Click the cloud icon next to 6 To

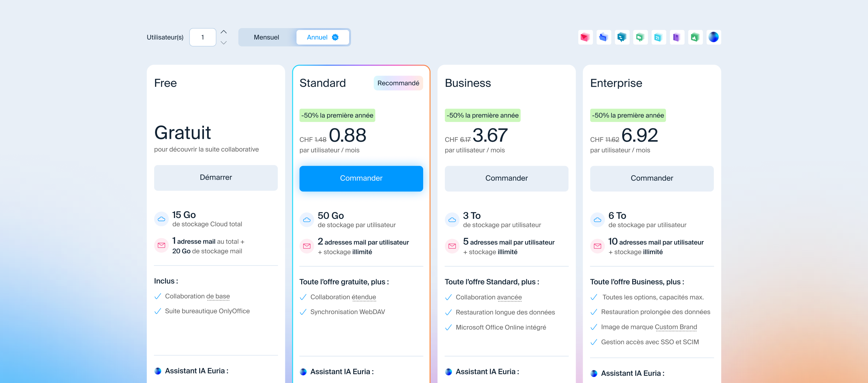click(x=597, y=220)
